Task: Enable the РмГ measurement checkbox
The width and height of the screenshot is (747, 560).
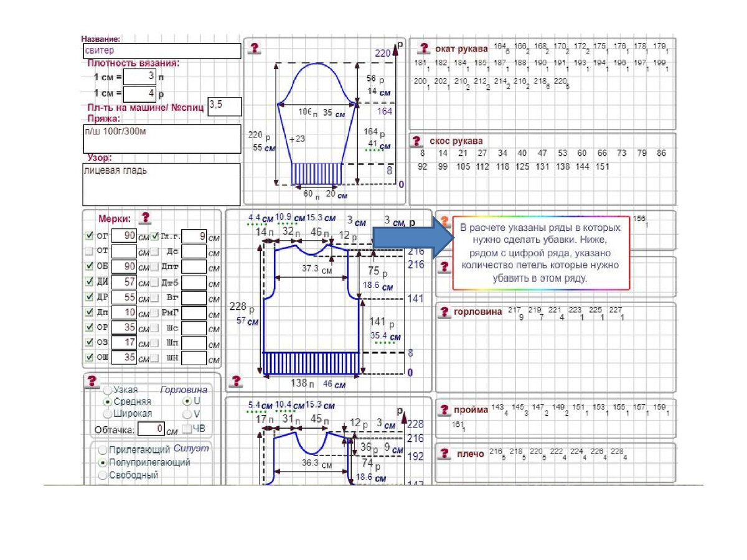Action: click(x=155, y=312)
